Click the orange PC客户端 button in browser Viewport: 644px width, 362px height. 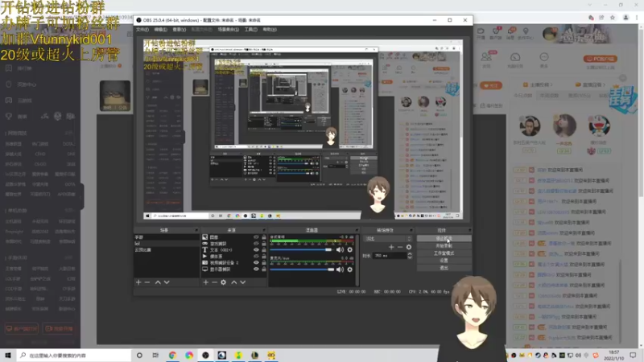tap(600, 59)
